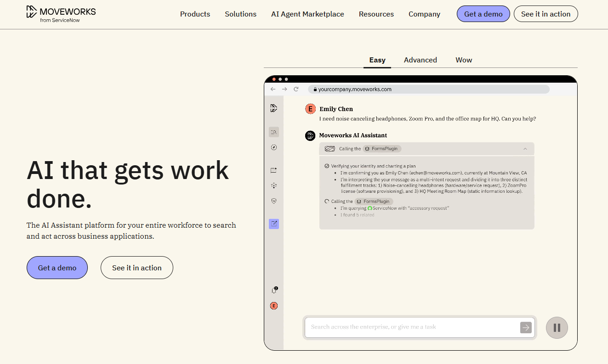Click Verifying your identity and charting a plan
This screenshot has width=608, height=364.
[x=373, y=166]
